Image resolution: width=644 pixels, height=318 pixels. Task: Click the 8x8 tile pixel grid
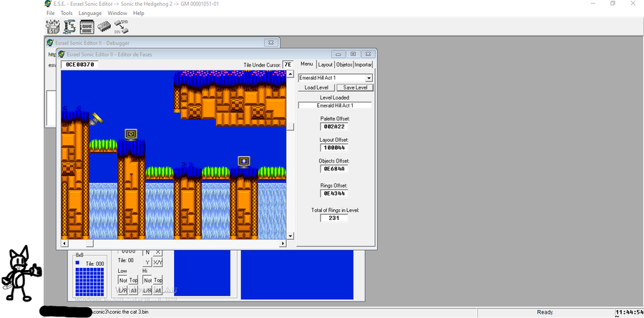coord(89,281)
